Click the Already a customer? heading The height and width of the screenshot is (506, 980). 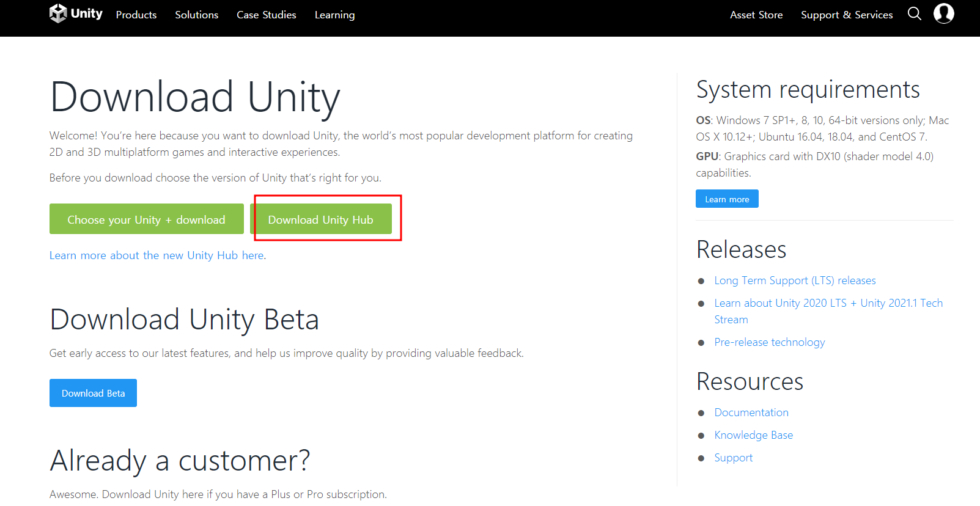point(180,461)
